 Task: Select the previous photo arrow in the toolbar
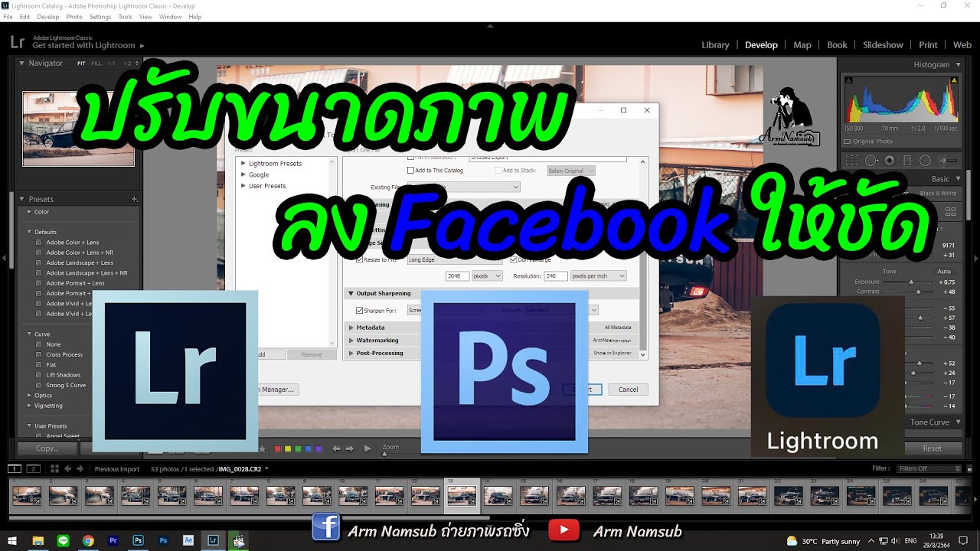(336, 448)
